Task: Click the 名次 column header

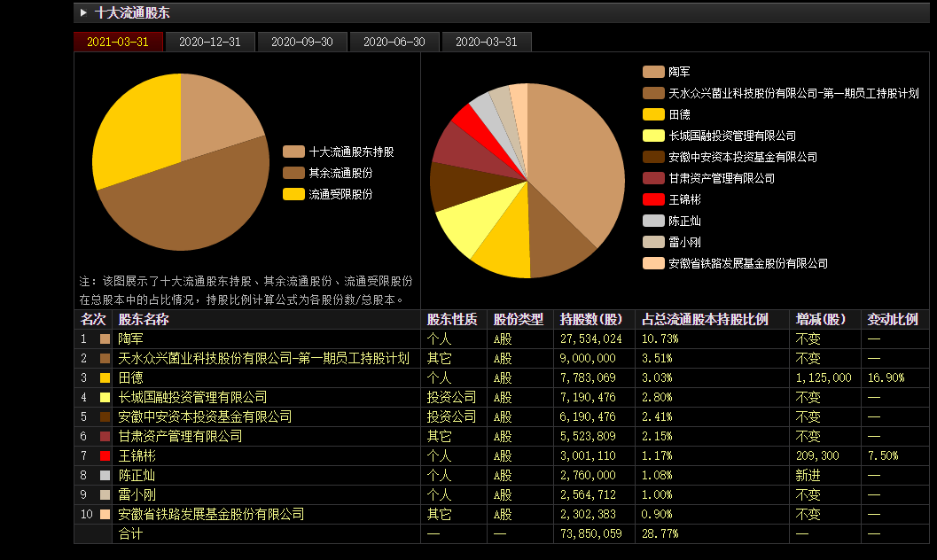Action: [x=93, y=319]
